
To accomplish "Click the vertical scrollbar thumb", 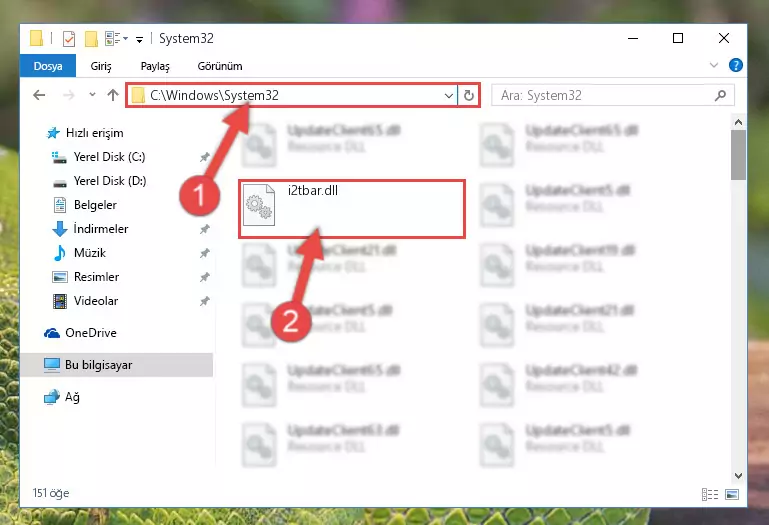I will click(738, 155).
